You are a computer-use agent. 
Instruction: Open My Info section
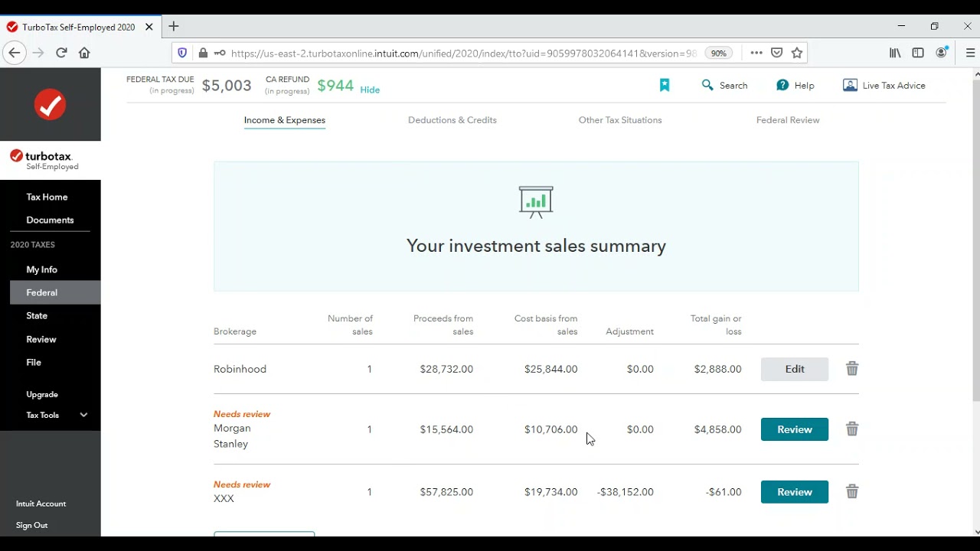[42, 269]
